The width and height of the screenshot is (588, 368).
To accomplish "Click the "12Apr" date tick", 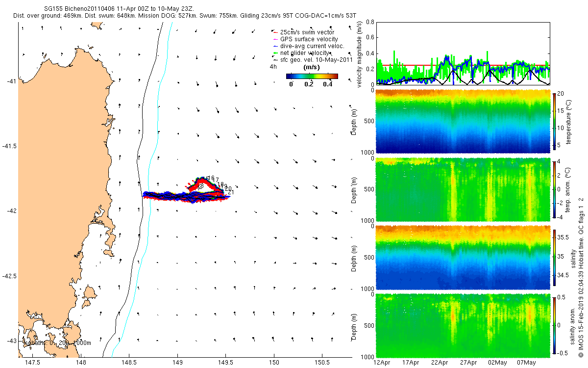I will pyautogui.click(x=382, y=363).
